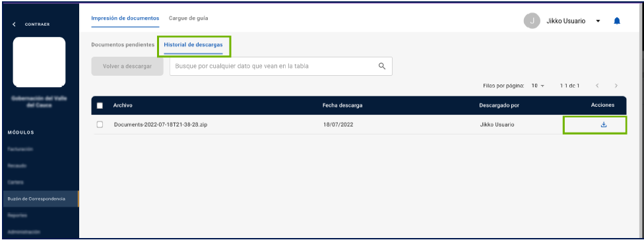Screen dimensions: 644x242
Task: Sort by the Fecha descarga column header
Action: [342, 106]
